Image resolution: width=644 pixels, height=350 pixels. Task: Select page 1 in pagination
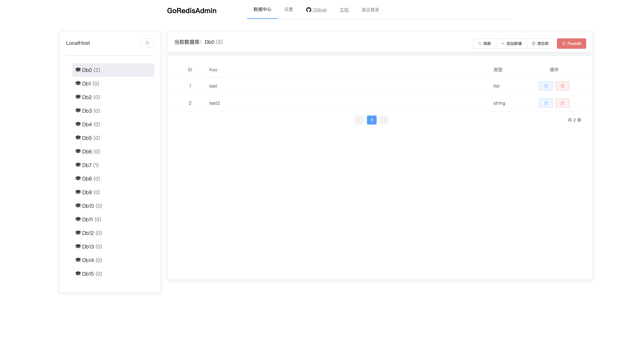(x=372, y=120)
